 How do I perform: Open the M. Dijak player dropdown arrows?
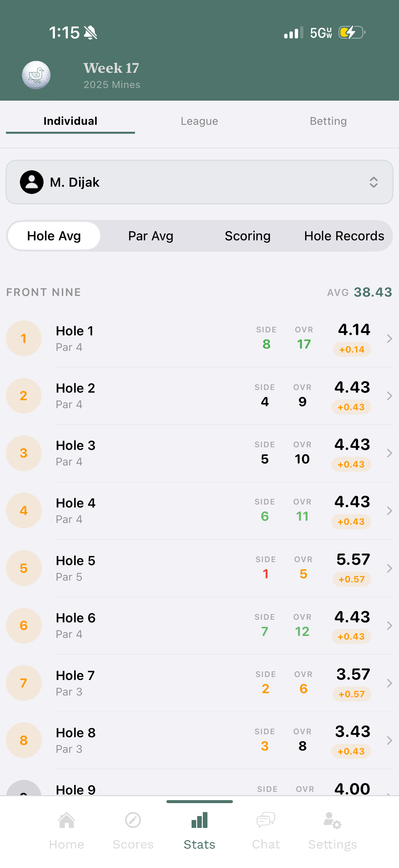374,182
